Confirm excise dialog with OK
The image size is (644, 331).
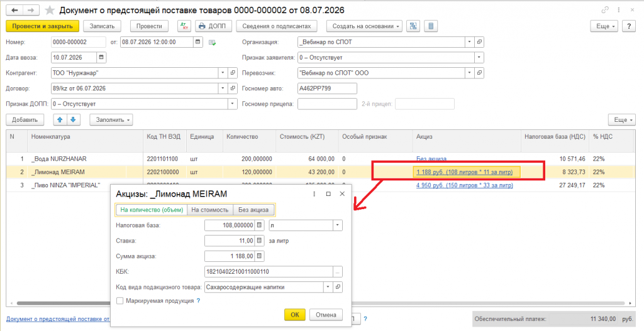pyautogui.click(x=295, y=315)
